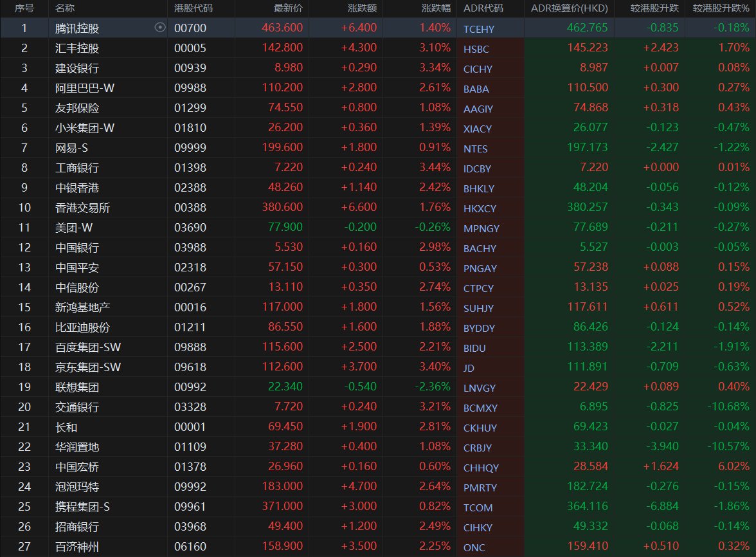Click latest price 22.340 for 联想集团
This screenshot has height=557, width=756.
285,387
